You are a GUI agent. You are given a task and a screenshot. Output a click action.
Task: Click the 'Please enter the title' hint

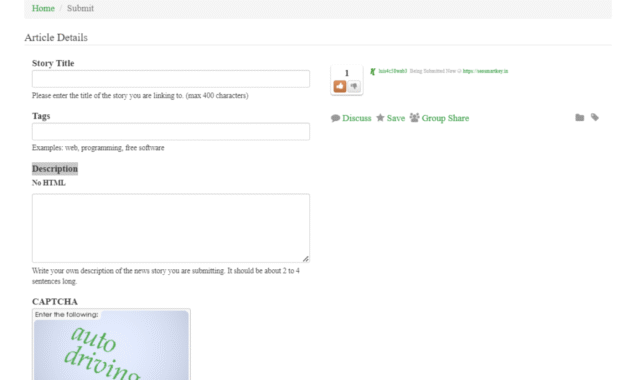140,96
